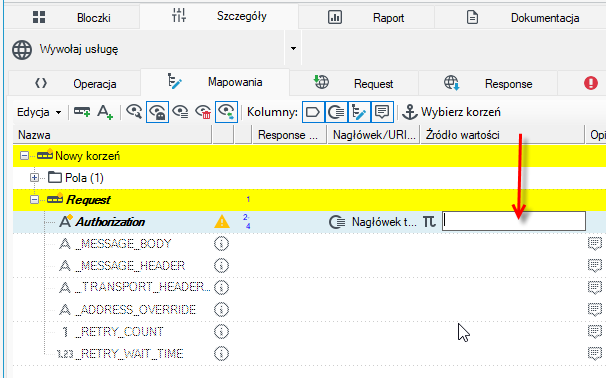This screenshot has height=378, width=606.
Task: Click the red error alert icon
Action: [591, 83]
